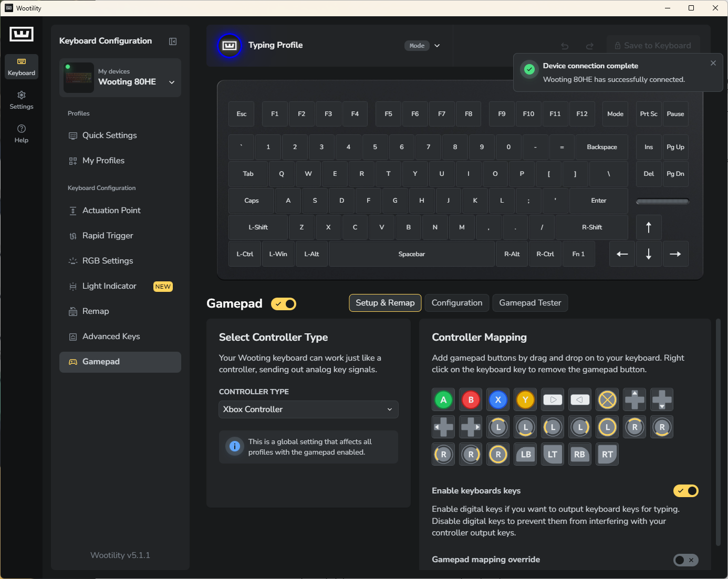The height and width of the screenshot is (579, 728).
Task: Select the green A gamepad button
Action: click(444, 400)
